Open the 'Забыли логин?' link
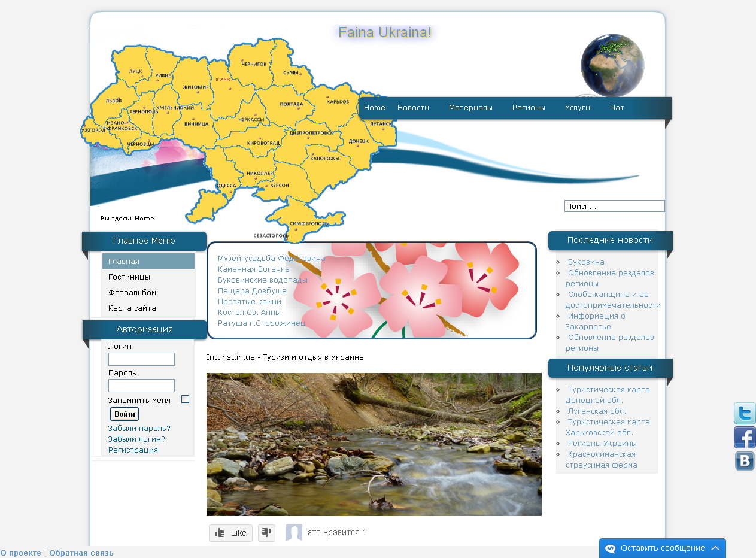Image resolution: width=756 pixels, height=558 pixels. tap(136, 439)
